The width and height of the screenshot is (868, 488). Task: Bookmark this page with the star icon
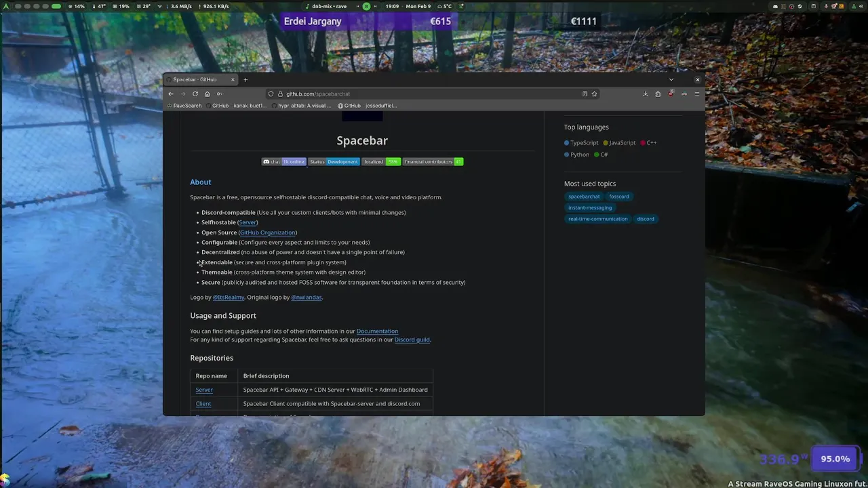pos(594,94)
